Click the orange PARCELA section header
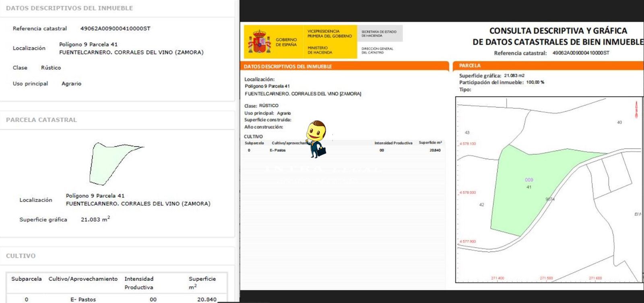 547,65
